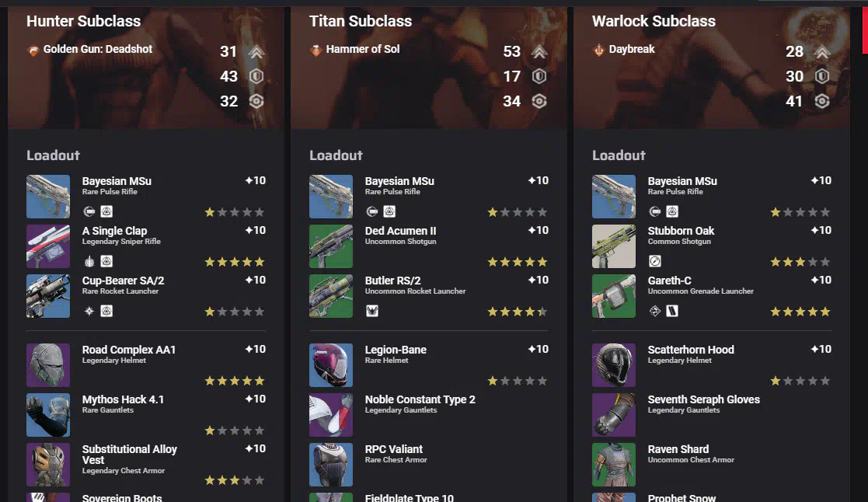Viewport: 868px width, 502px height.
Task: Select the Road Complex AA1 helmet thumbnail
Action: [48, 365]
